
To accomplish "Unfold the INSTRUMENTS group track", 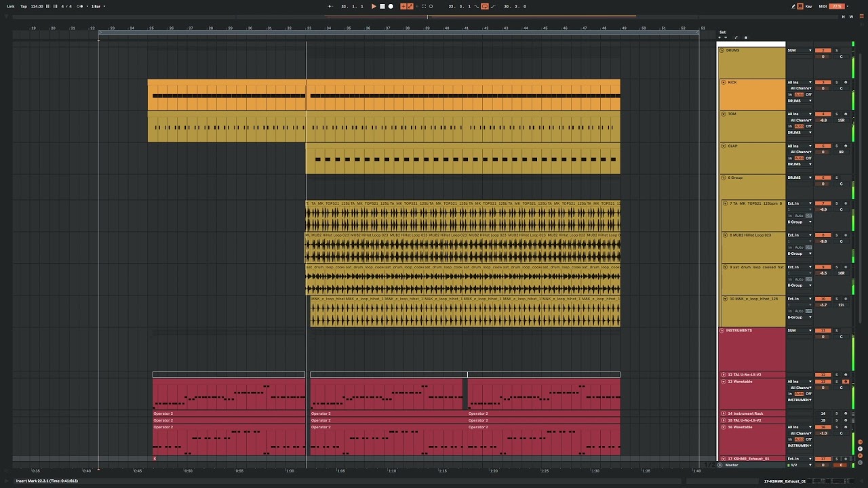I will (722, 331).
